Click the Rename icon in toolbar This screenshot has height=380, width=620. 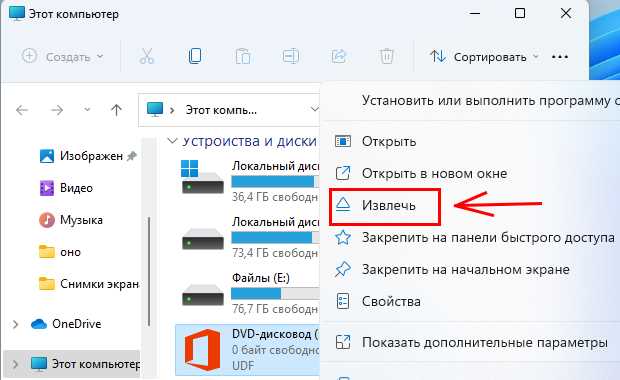pos(291,57)
